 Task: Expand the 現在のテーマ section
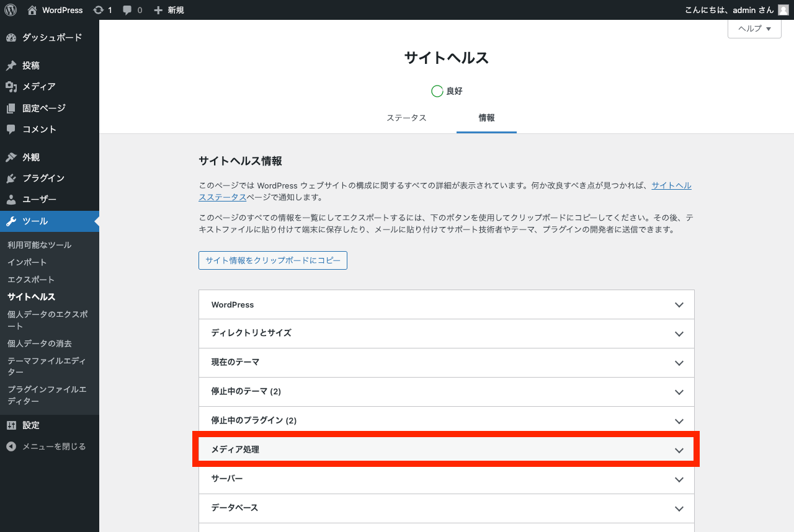(447, 363)
